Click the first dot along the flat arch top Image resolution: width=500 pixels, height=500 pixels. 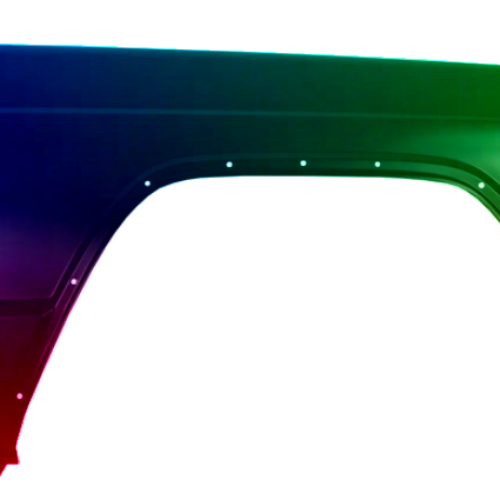point(229,164)
